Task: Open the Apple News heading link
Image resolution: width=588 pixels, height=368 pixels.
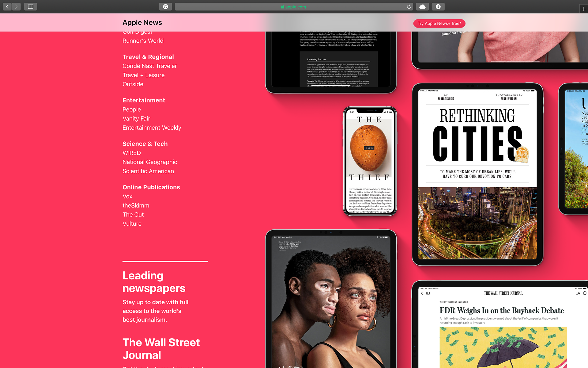Action: pyautogui.click(x=142, y=22)
